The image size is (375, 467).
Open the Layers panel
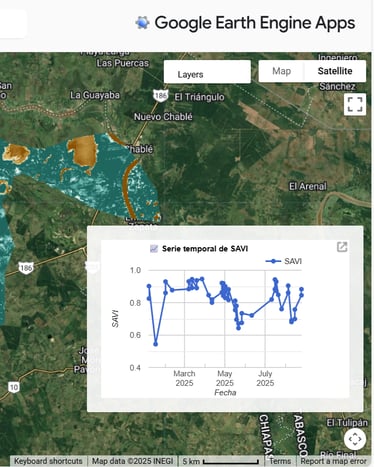click(x=207, y=72)
